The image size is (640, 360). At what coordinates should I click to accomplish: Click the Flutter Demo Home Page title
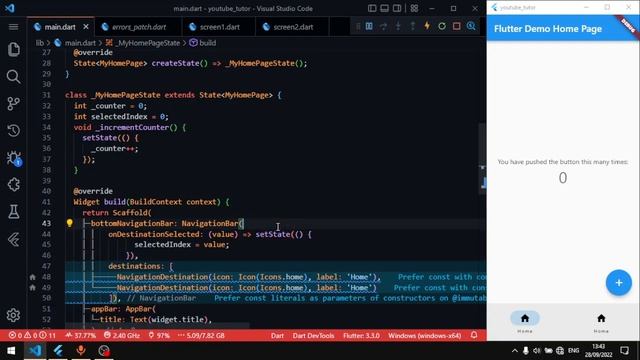[x=548, y=29]
